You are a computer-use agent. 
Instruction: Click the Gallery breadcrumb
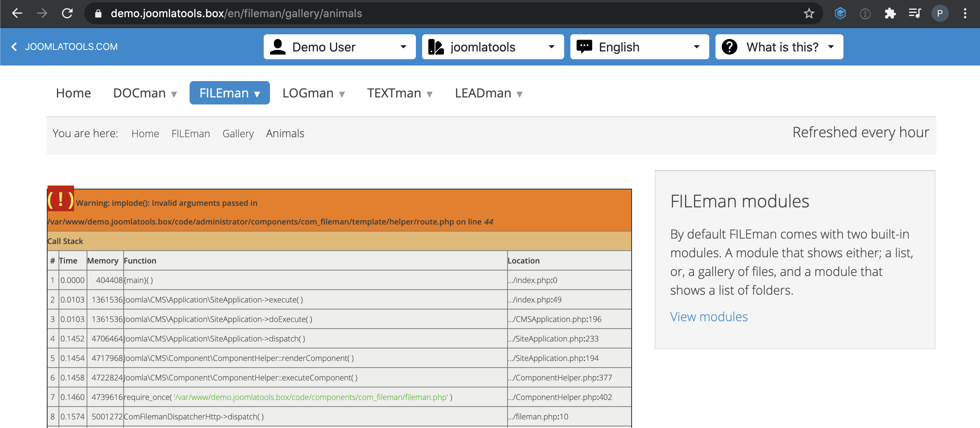[238, 133]
